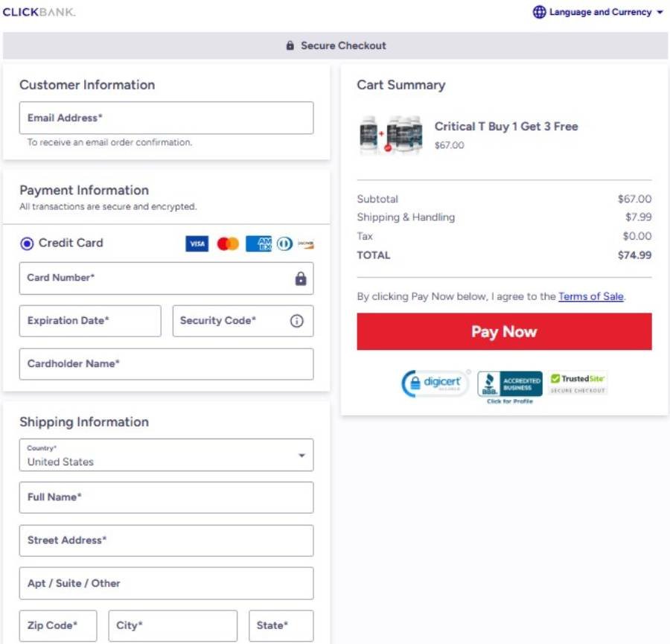The image size is (670, 644).
Task: Click the American Express icon
Action: [257, 243]
